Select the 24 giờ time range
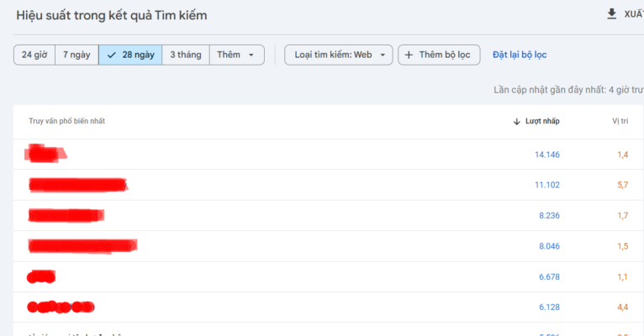Screen dimensions: 644x336 tap(34, 55)
